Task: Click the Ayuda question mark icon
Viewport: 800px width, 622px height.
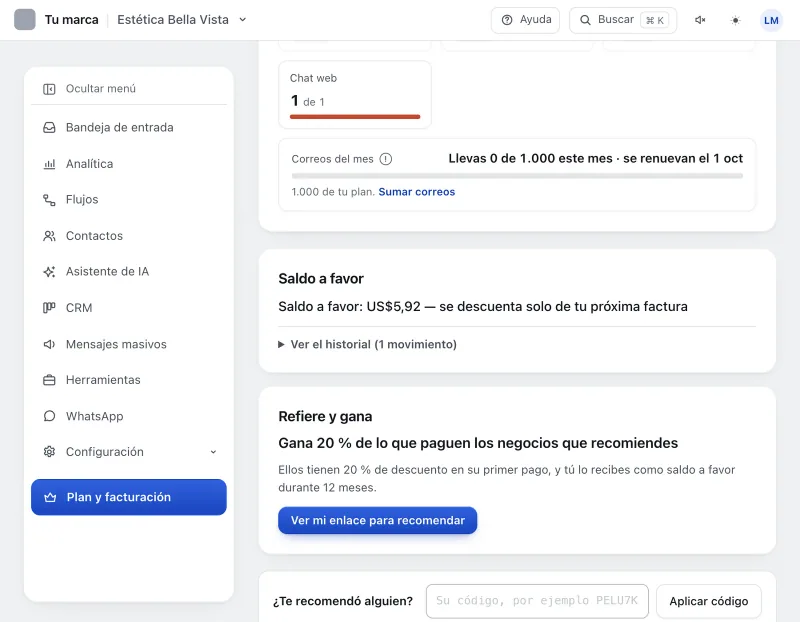Action: pos(507,20)
